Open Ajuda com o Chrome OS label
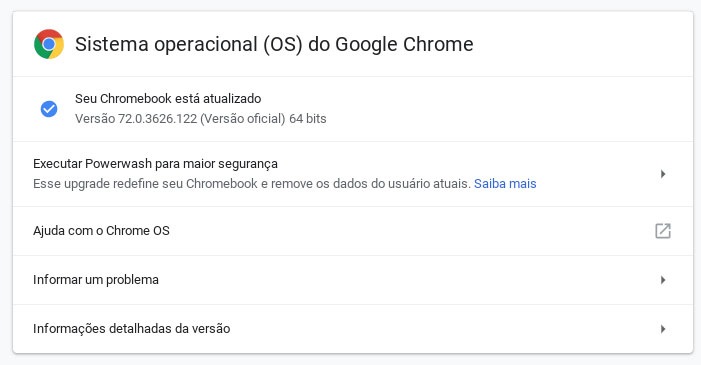This screenshot has width=701, height=365. coord(101,231)
